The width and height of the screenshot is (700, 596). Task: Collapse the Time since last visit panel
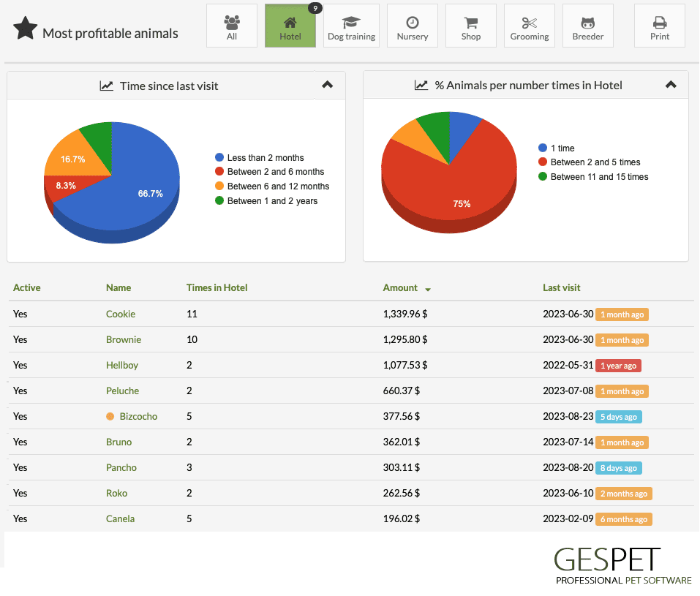[327, 85]
